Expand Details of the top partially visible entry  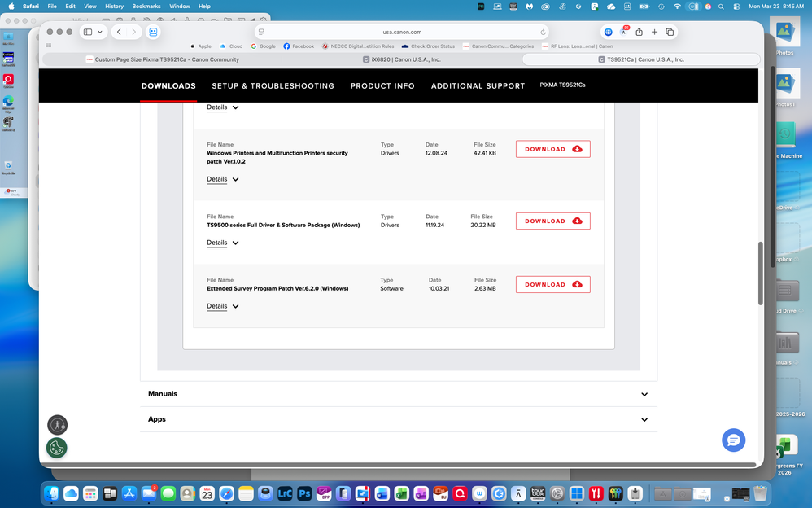(x=223, y=107)
